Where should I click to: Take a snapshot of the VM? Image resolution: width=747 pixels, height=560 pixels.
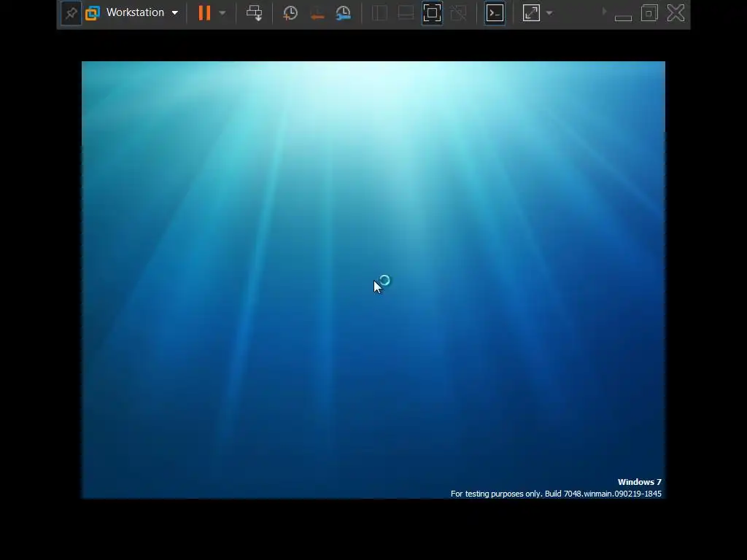coord(290,13)
